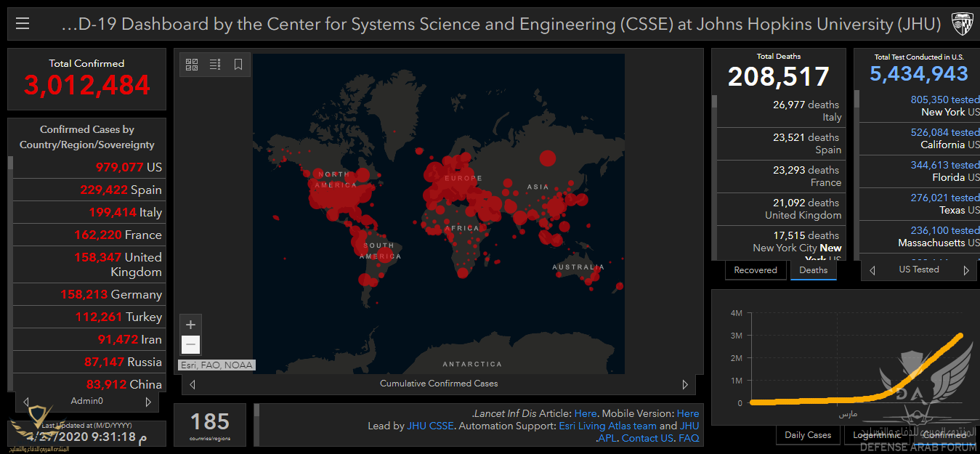Select Germany row with 158,213 cases

coord(89,294)
